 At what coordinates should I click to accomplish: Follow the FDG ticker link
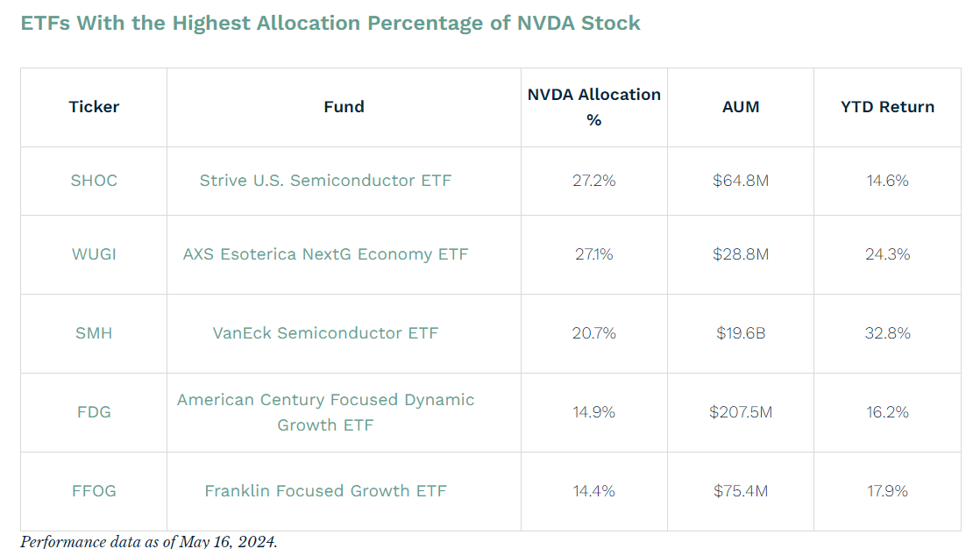pos(94,412)
